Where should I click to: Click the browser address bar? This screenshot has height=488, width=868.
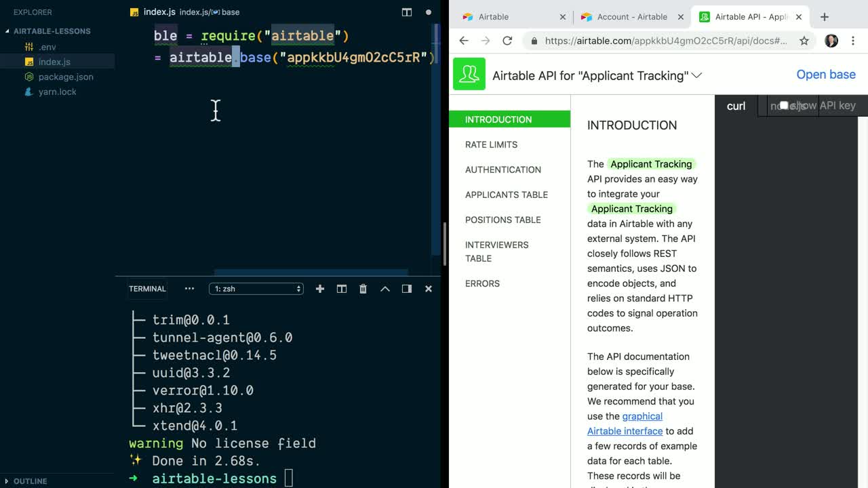point(666,41)
